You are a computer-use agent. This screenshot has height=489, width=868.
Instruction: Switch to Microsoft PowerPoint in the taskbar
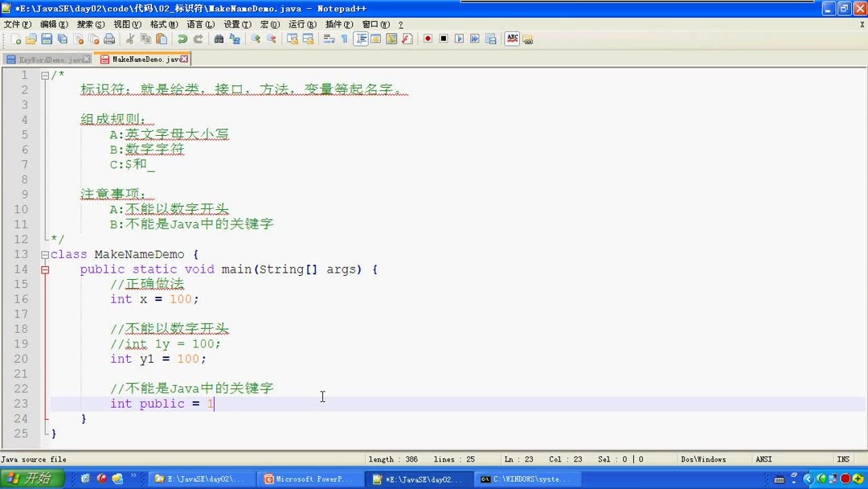pos(309,478)
